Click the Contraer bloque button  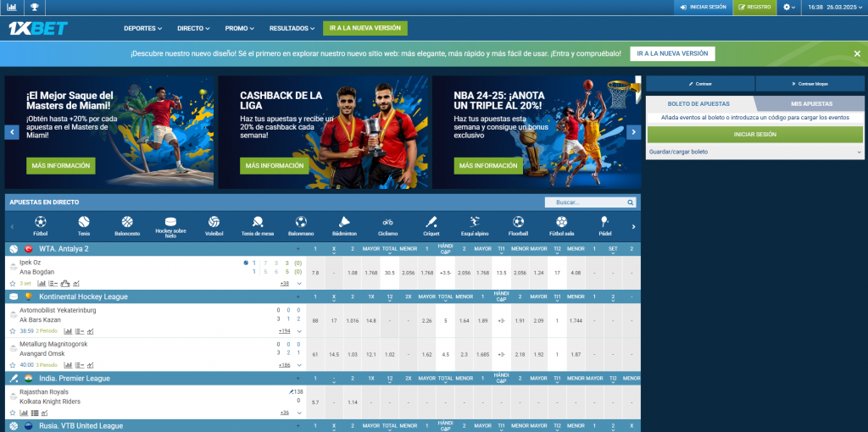810,84
